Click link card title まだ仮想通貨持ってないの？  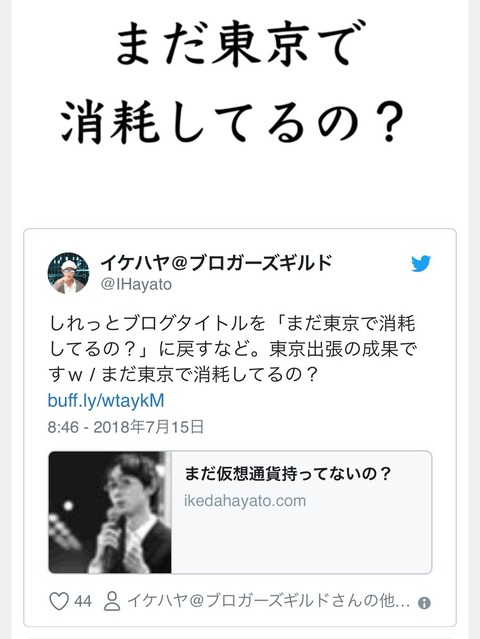(288, 474)
